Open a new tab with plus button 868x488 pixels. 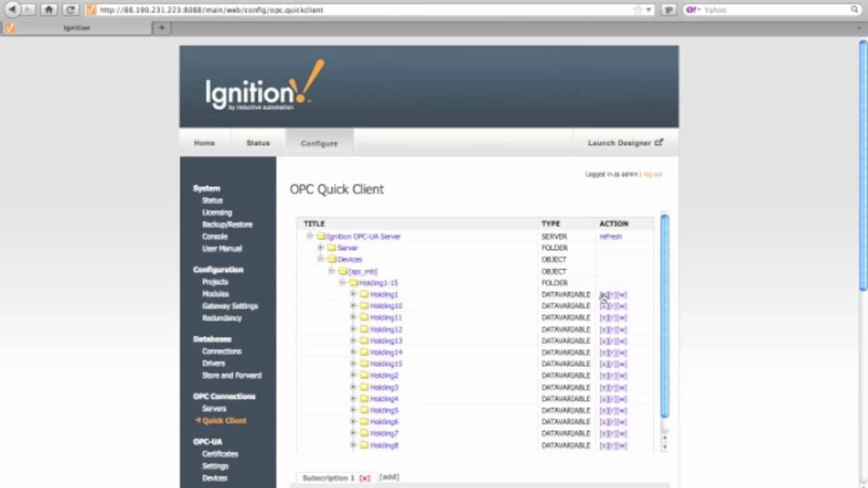pyautogui.click(x=161, y=28)
